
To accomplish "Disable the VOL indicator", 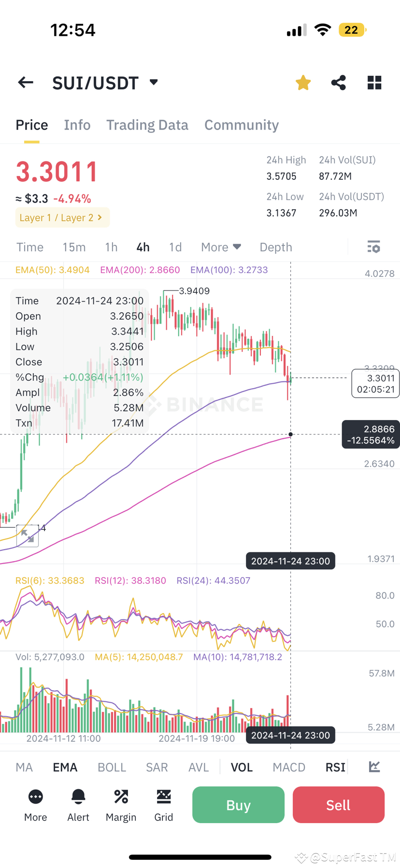I will pyautogui.click(x=242, y=767).
